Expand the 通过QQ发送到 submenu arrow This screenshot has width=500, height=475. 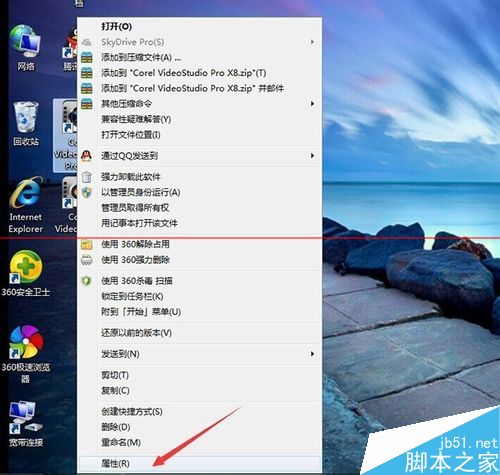(312, 156)
